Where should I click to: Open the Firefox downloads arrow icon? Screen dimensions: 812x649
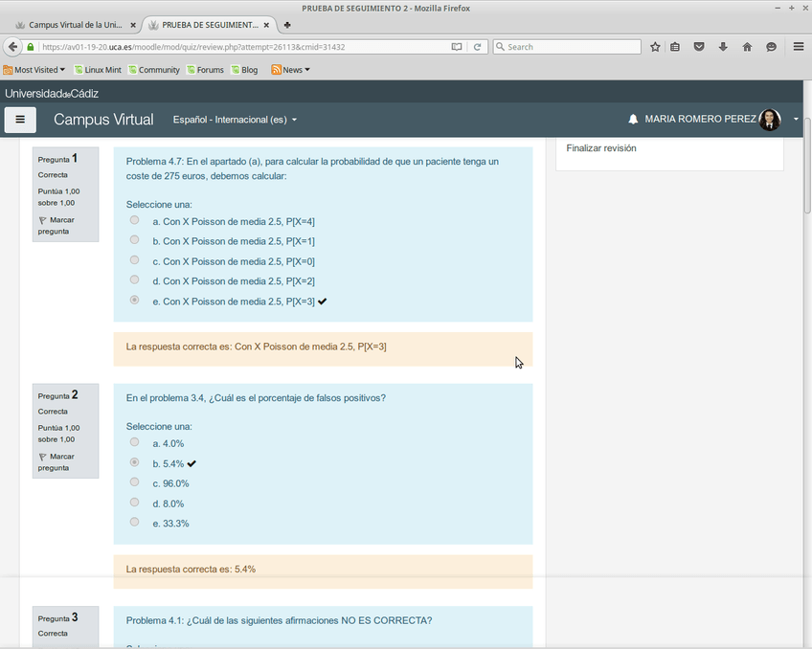point(723,47)
